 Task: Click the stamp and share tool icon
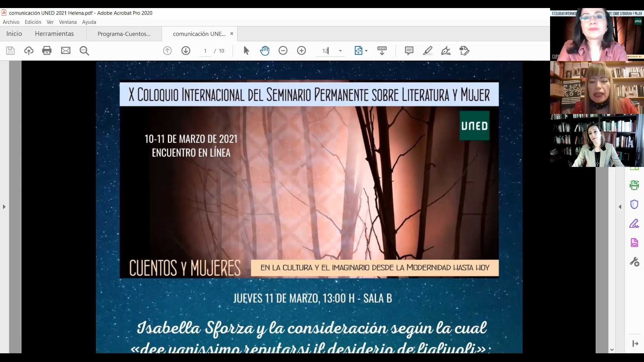click(x=464, y=51)
